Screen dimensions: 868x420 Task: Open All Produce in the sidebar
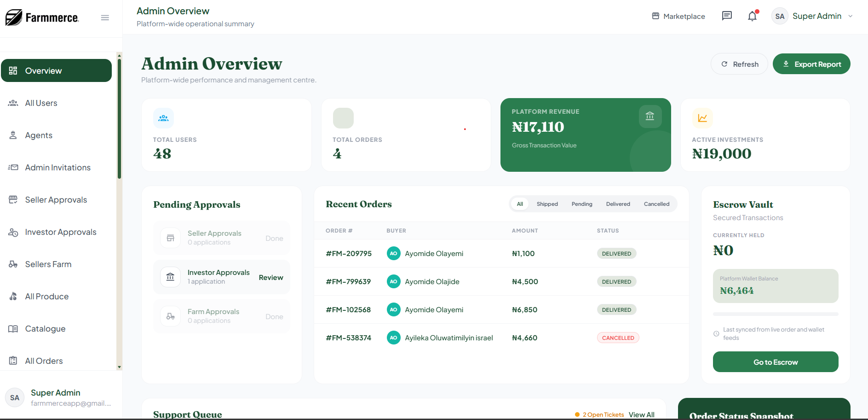pos(56,296)
